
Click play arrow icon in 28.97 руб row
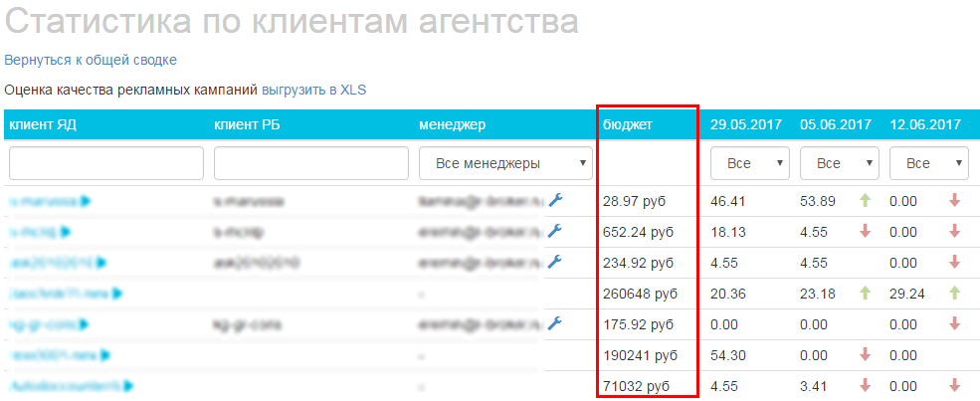(87, 201)
